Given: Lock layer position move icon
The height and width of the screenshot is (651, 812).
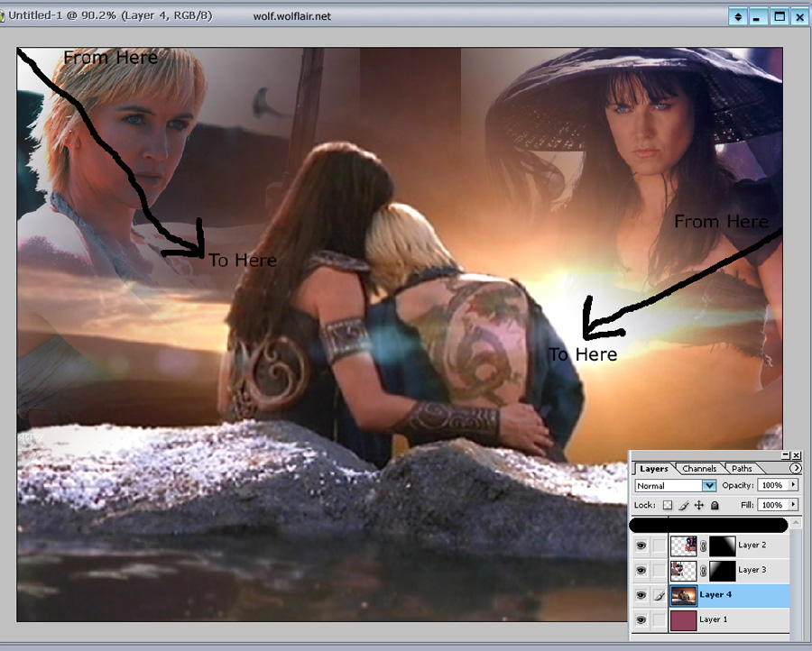Looking at the screenshot, I should click(x=699, y=505).
